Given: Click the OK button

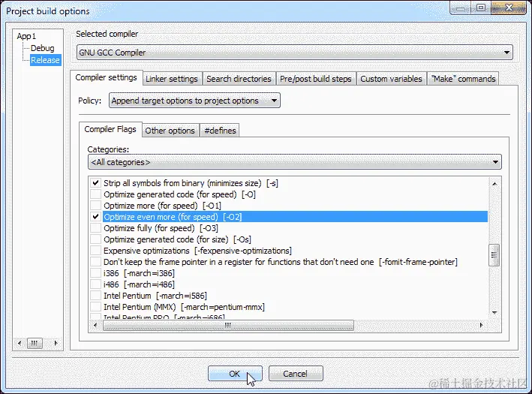Looking at the screenshot, I should coord(235,374).
